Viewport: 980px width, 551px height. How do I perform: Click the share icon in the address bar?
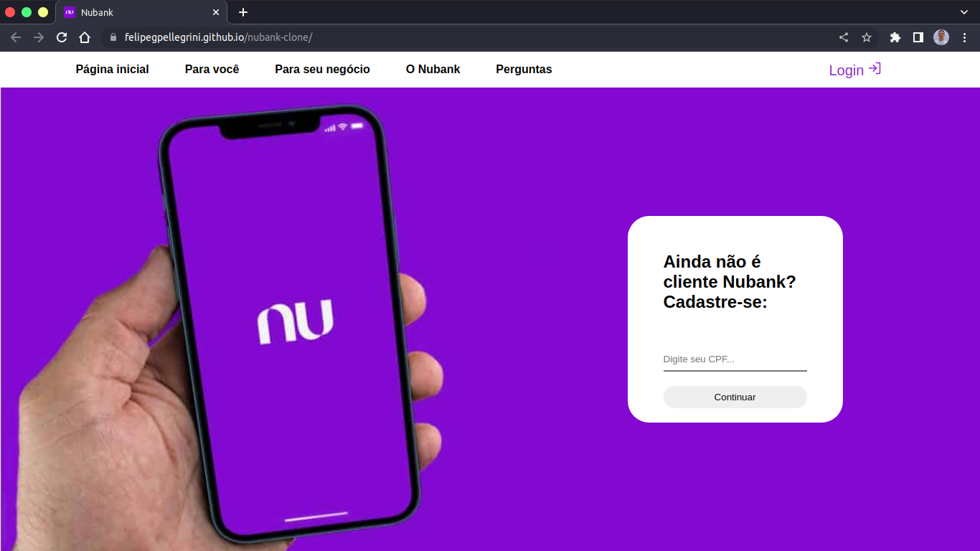click(842, 37)
